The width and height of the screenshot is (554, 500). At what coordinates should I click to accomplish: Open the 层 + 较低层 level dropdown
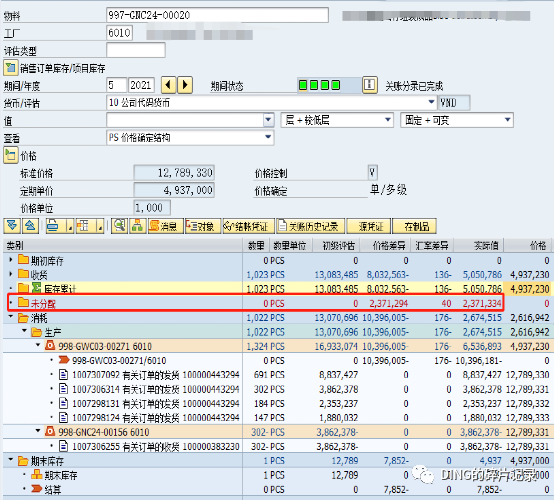[x=388, y=120]
